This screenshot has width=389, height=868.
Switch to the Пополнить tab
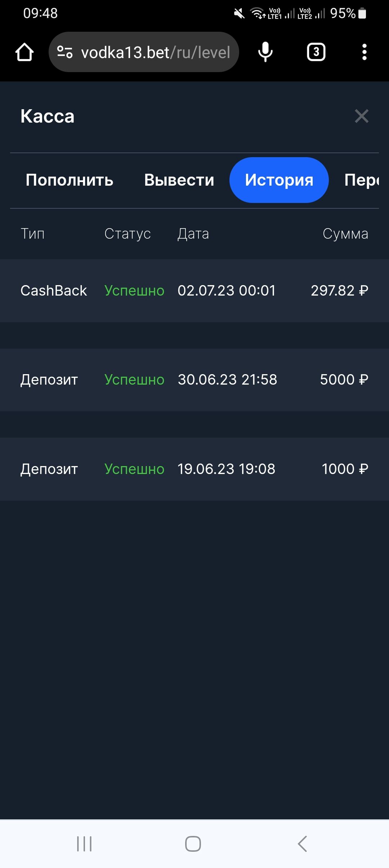(70, 180)
